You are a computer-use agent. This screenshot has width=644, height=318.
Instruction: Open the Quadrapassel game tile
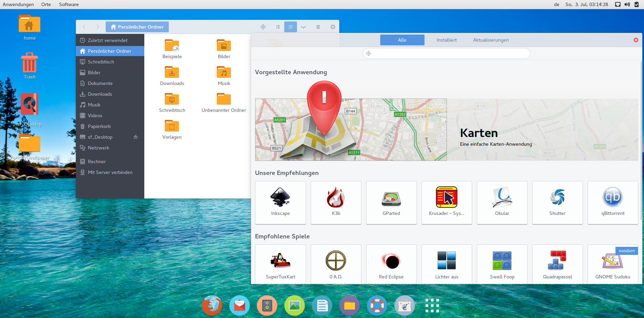(557, 264)
